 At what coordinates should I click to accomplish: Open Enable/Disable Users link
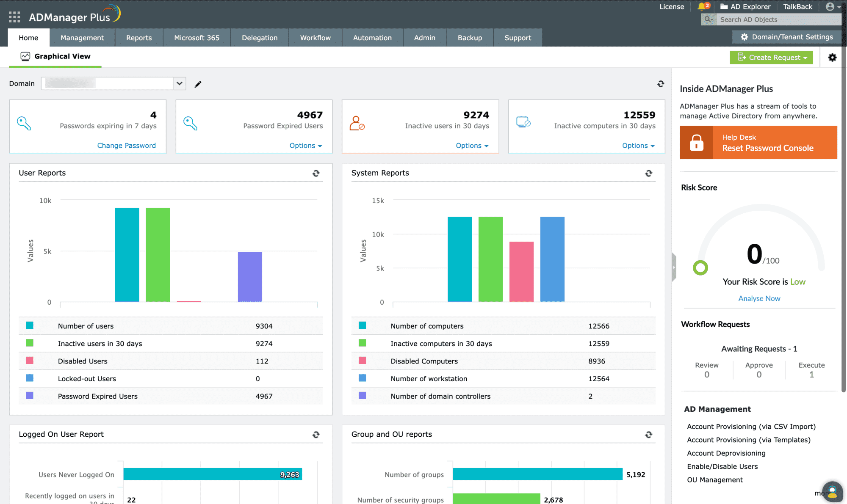tap(722, 466)
